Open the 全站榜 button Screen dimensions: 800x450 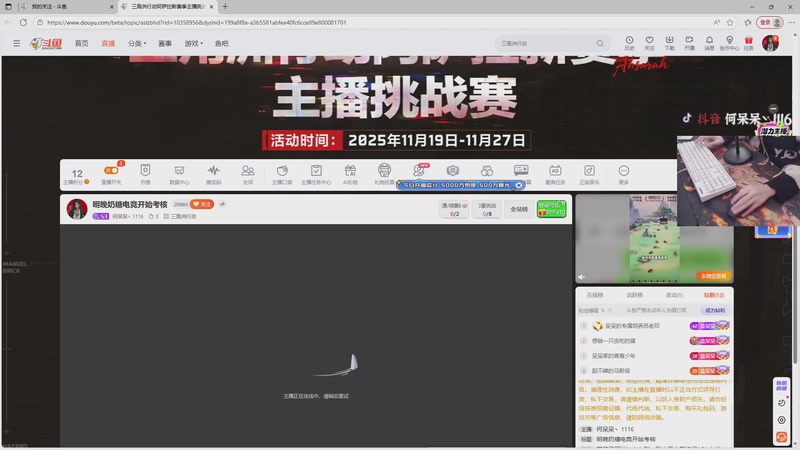coord(519,209)
